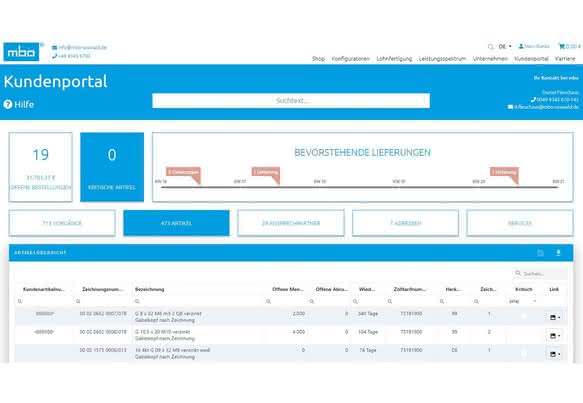
Task: Click the 29 Ansprechpartner button
Action: coord(291,223)
